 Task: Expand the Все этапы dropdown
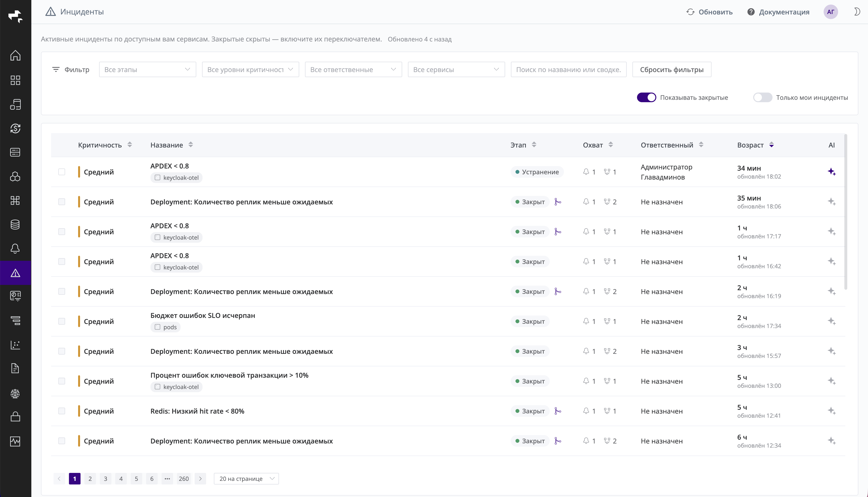148,70
